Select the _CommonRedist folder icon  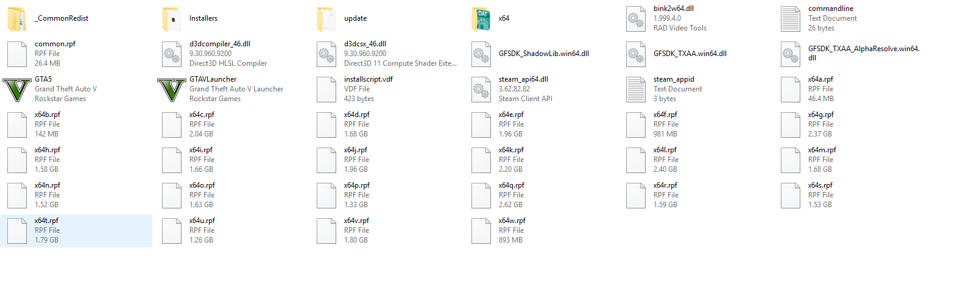(17, 19)
